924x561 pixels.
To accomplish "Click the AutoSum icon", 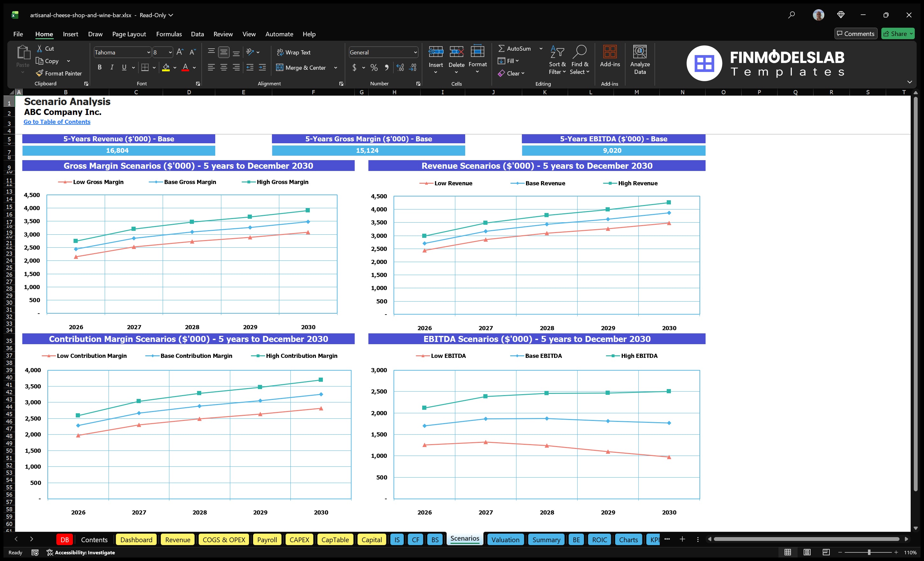I will click(502, 48).
